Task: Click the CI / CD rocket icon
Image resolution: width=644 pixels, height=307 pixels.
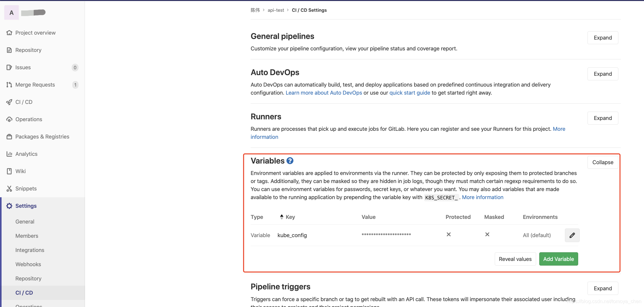Action: pyautogui.click(x=9, y=102)
